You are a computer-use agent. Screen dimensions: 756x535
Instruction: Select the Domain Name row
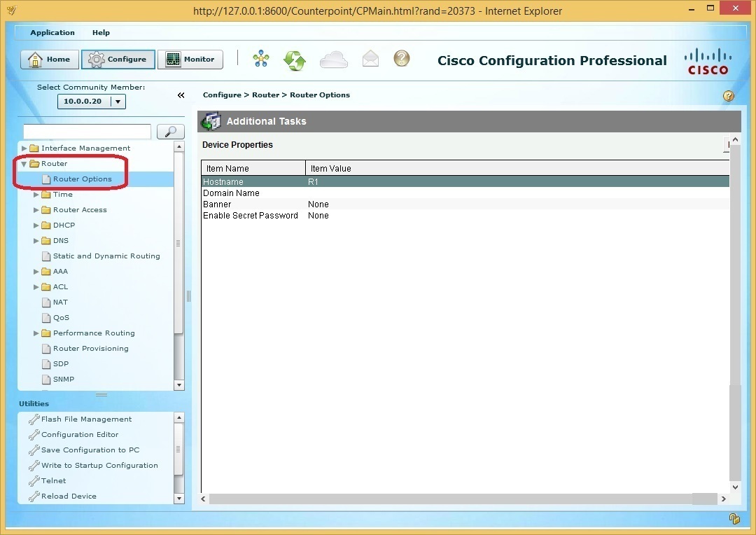[x=465, y=193]
